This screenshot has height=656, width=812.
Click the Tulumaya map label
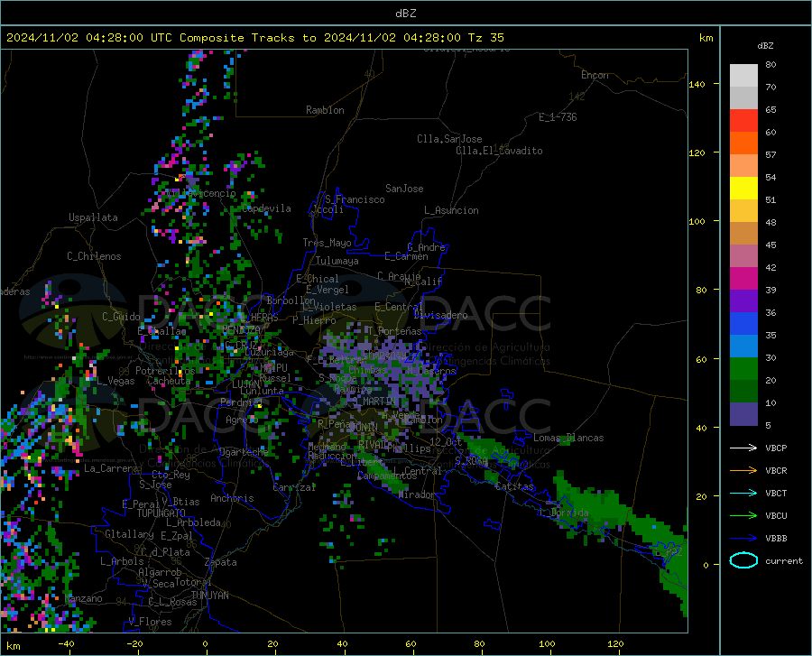click(337, 261)
